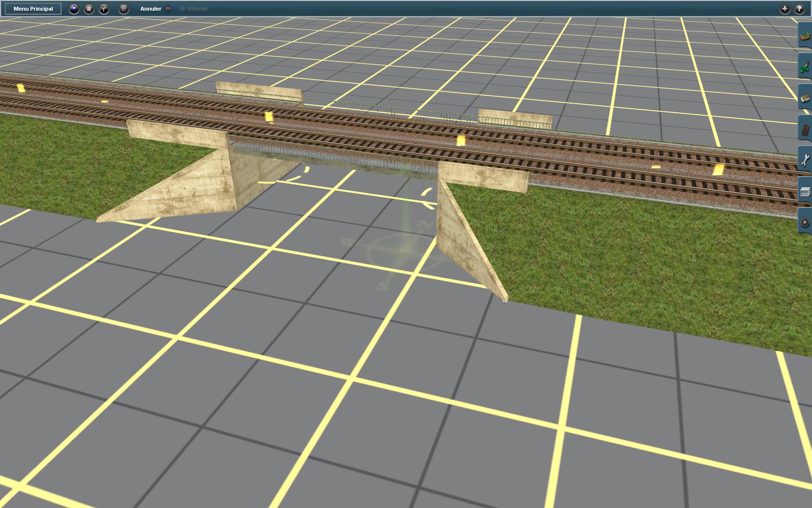Click the document-sheet round toolbar button
Image resolution: width=812 pixels, height=508 pixels.
pos(89,9)
